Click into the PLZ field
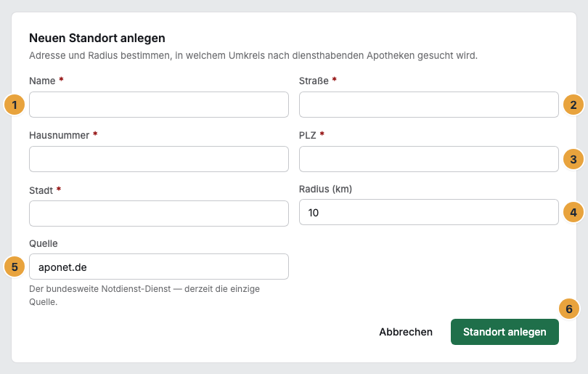588x374 pixels. click(428, 159)
